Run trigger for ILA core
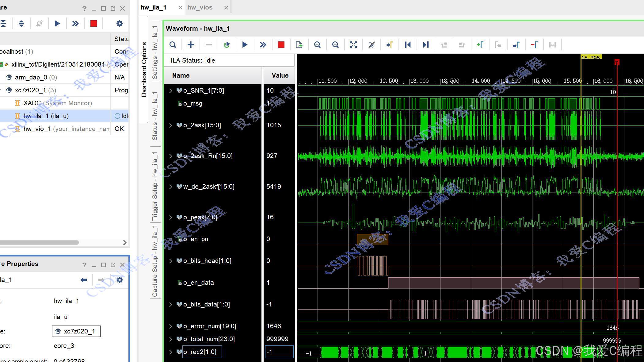644x362 pixels. click(x=245, y=45)
